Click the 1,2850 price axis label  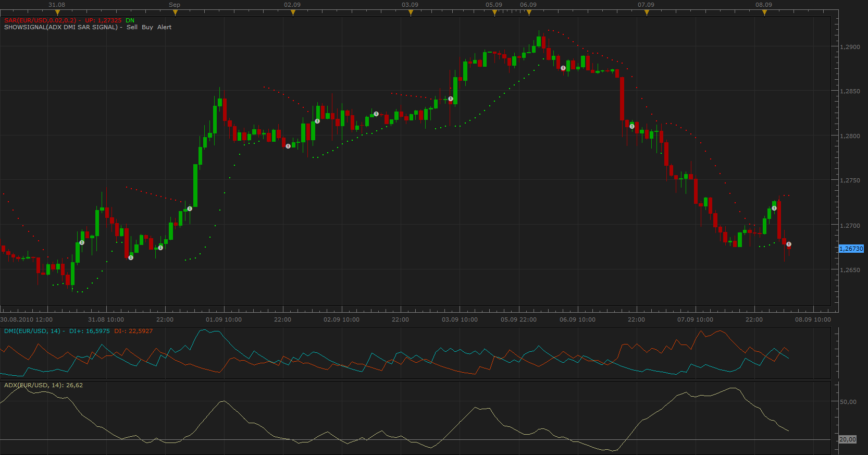click(850, 91)
